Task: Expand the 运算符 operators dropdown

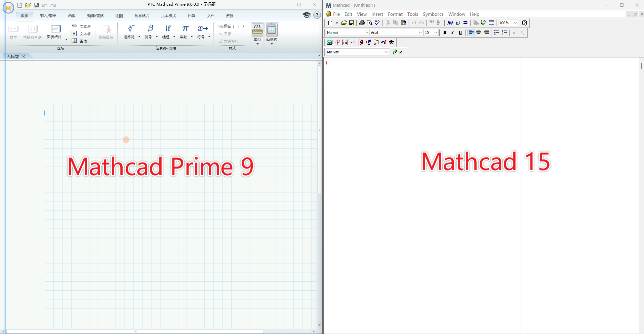Action: (139, 37)
